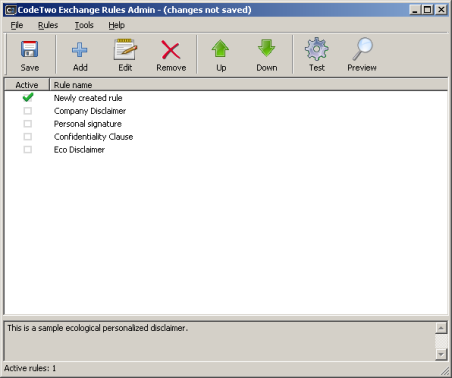Enable the Personal signature rule checkbox
The width and height of the screenshot is (452, 378).
28,124
